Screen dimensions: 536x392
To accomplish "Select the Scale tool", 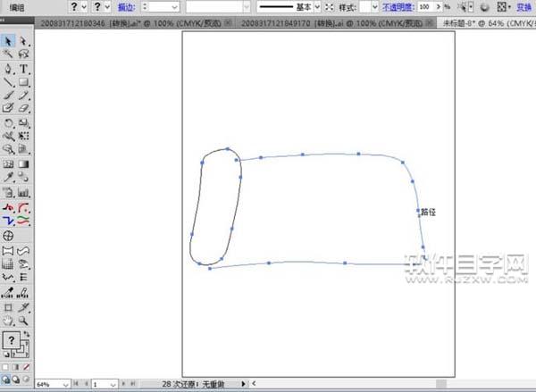I will [x=23, y=123].
